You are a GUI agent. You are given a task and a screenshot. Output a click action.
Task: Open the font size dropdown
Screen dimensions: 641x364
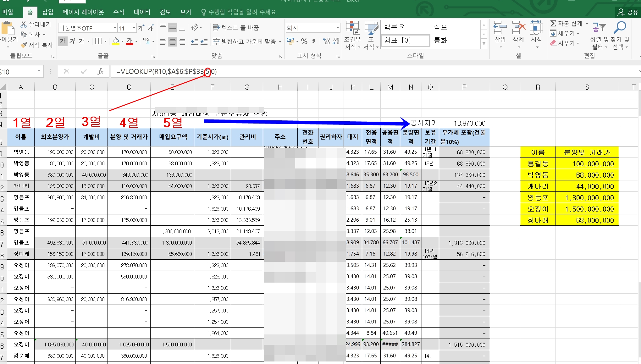(x=134, y=28)
